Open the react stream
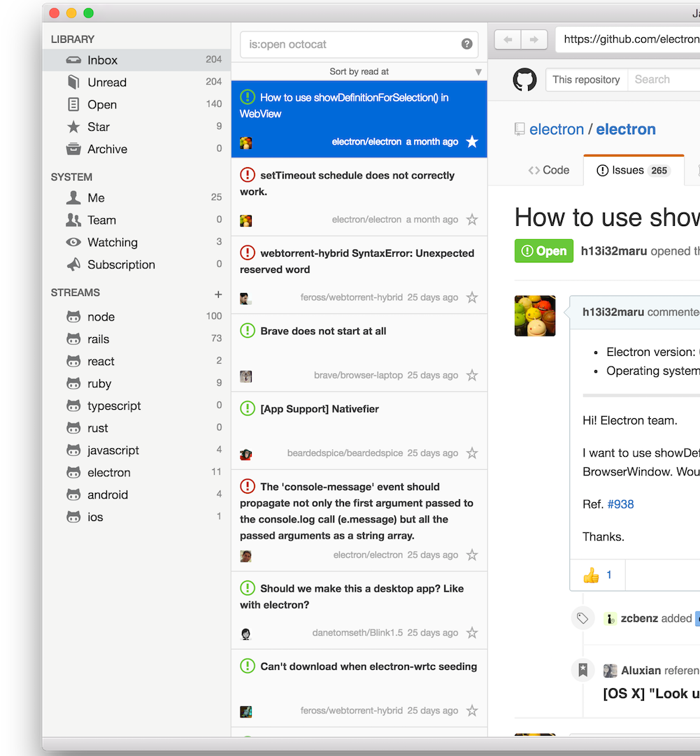The image size is (700, 756). [136, 361]
